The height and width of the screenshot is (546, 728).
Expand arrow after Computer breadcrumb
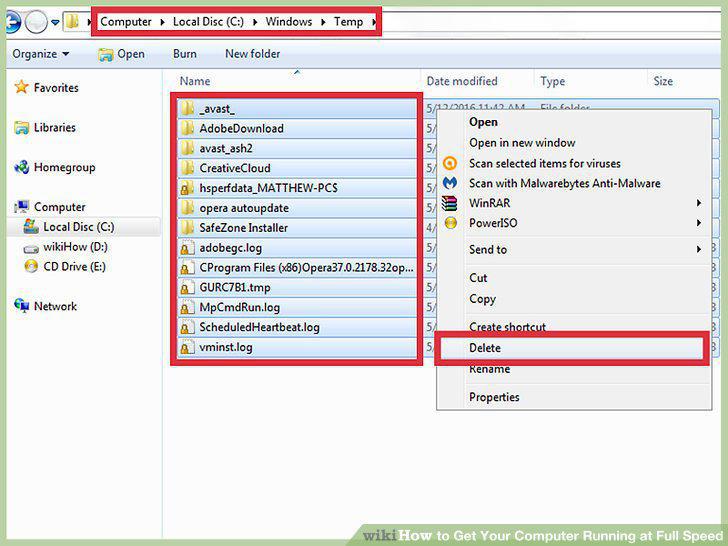tap(162, 22)
